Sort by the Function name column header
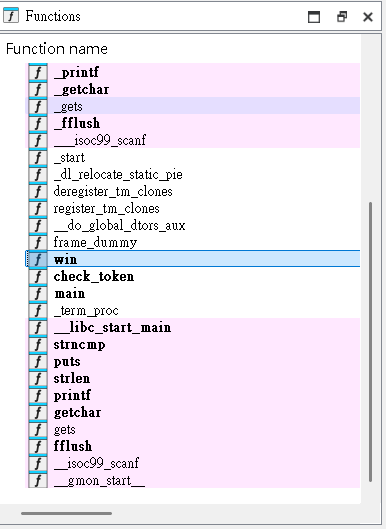Viewport: 386px width, 529px height. 57,49
